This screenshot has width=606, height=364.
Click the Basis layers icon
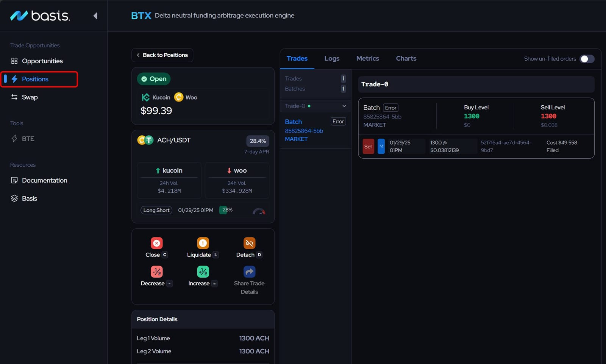(14, 198)
